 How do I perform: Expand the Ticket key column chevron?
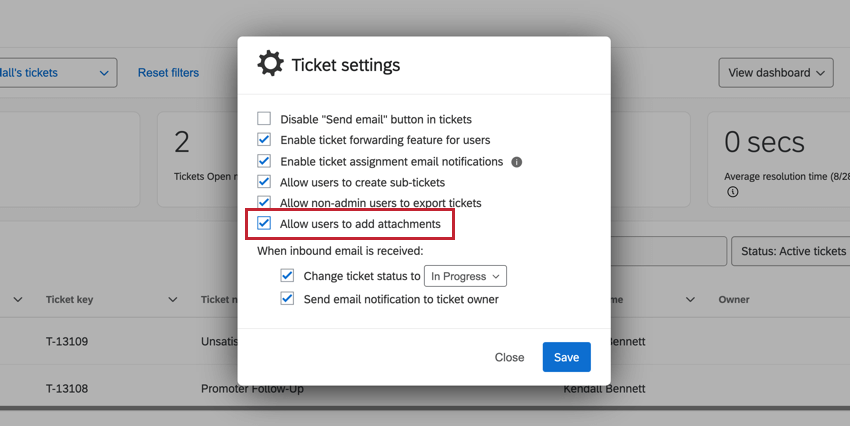173,299
